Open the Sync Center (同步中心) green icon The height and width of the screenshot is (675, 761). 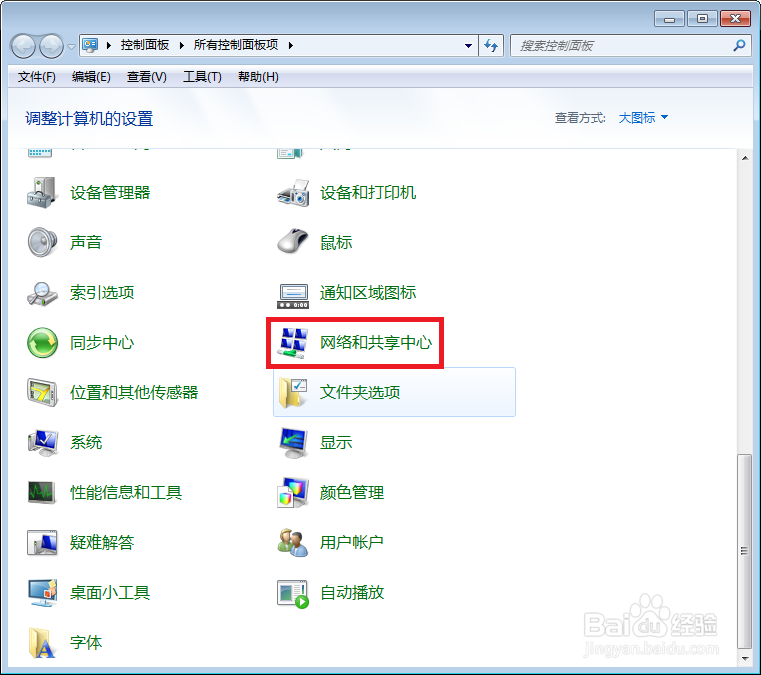[x=42, y=343]
